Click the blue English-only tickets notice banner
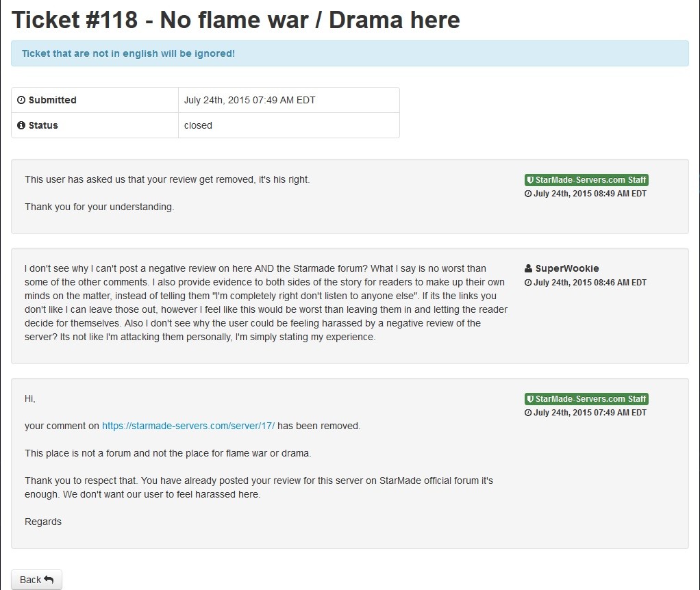Image resolution: width=700 pixels, height=590 pixels. tap(349, 53)
